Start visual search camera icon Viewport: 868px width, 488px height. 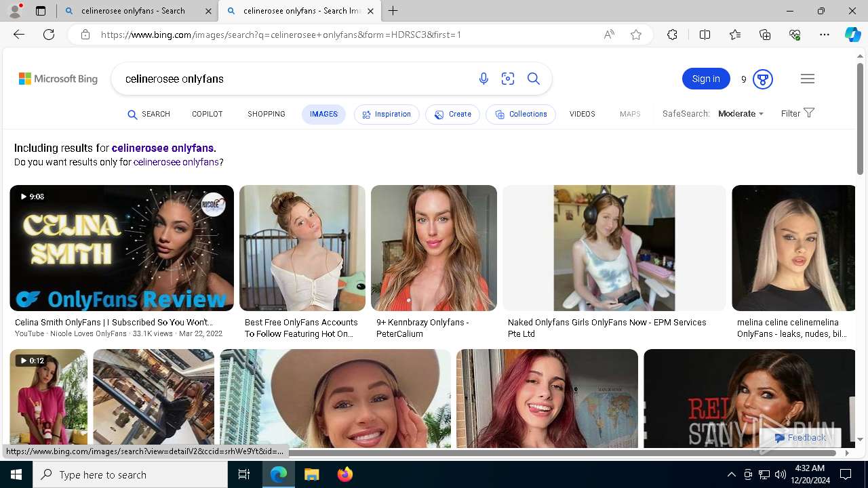(x=508, y=79)
